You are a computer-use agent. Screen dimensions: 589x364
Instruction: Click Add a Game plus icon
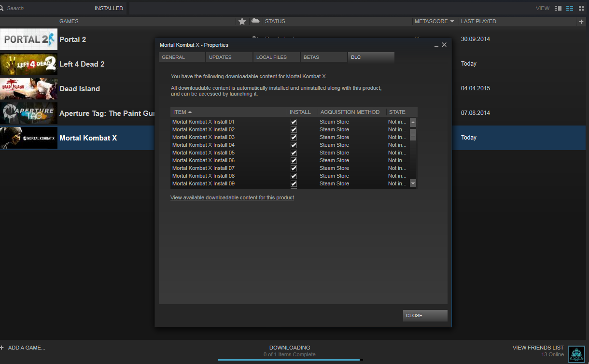[x=2, y=348]
